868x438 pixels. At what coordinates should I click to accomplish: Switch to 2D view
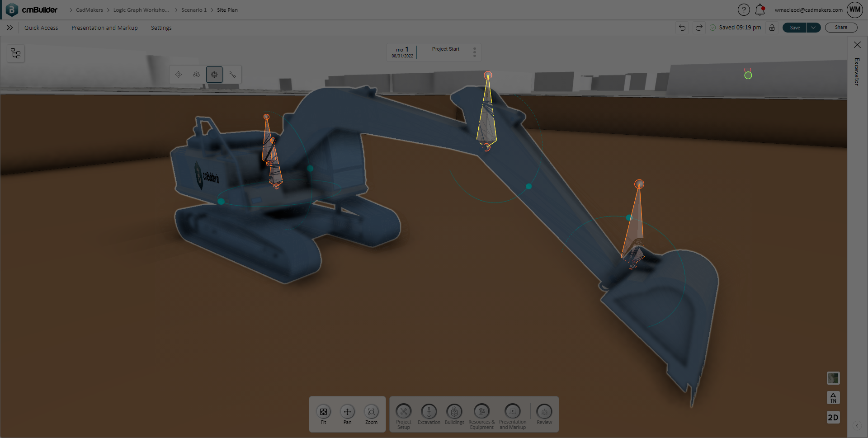pyautogui.click(x=833, y=417)
